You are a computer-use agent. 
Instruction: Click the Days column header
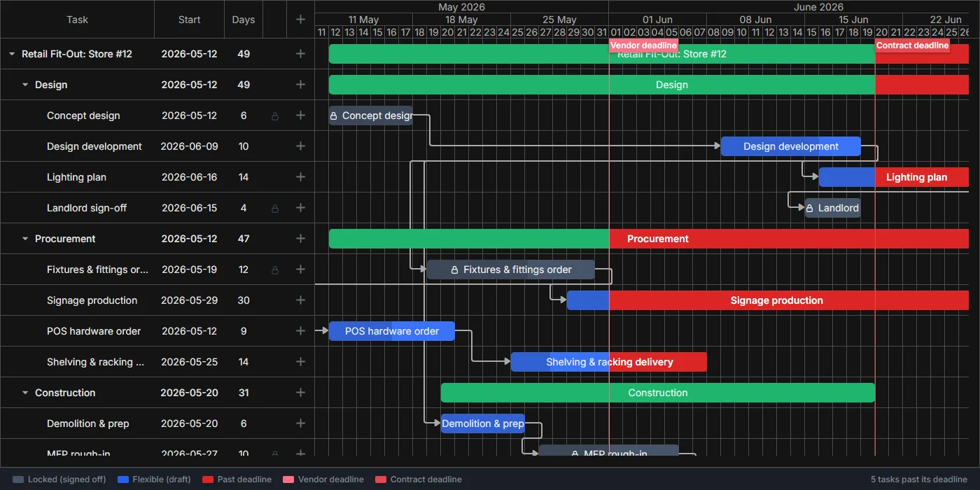(244, 20)
